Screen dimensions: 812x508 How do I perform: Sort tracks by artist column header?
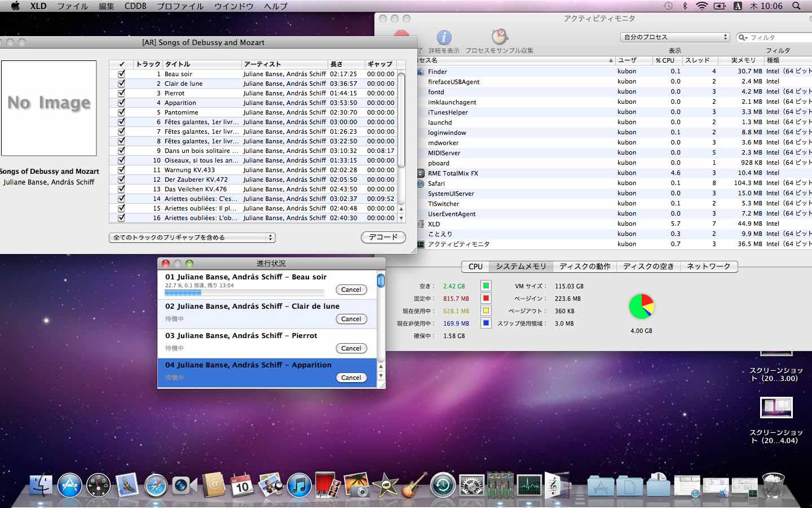285,64
